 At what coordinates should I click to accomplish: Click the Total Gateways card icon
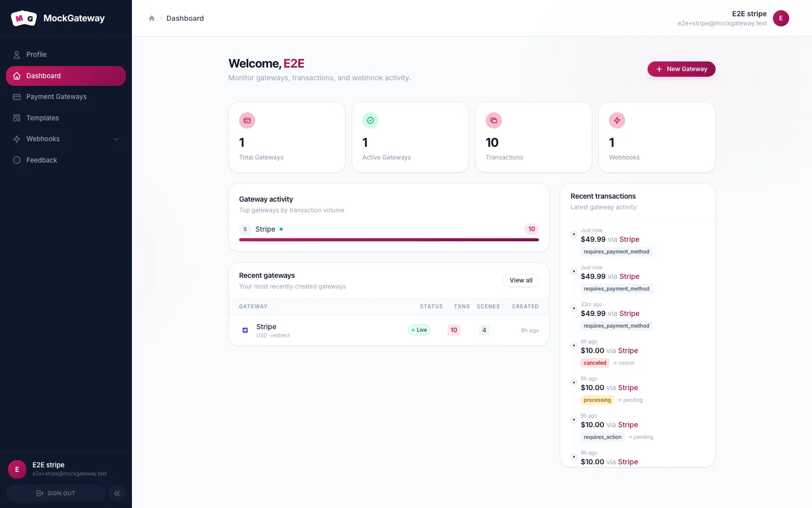tap(247, 120)
